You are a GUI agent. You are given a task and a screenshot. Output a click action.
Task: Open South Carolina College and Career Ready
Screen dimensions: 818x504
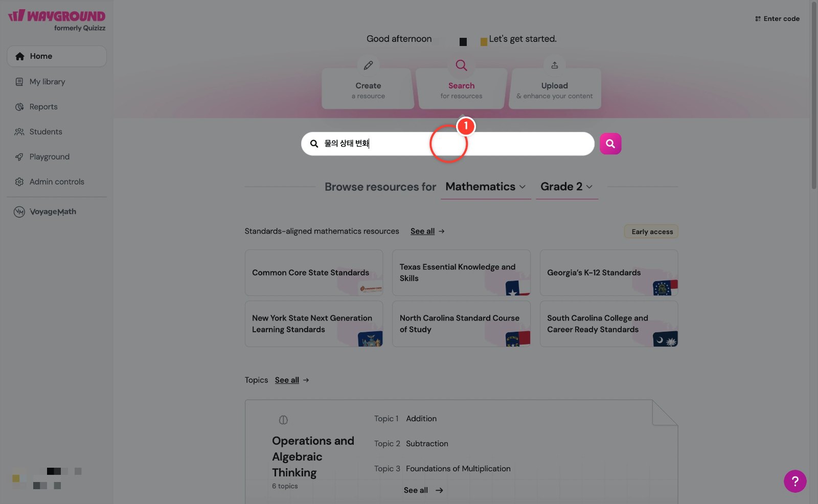click(609, 324)
